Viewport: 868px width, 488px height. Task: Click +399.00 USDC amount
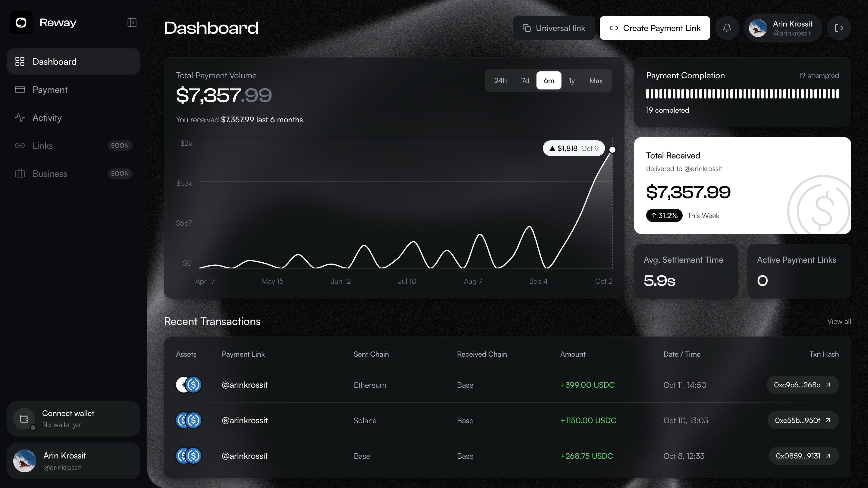click(x=587, y=385)
